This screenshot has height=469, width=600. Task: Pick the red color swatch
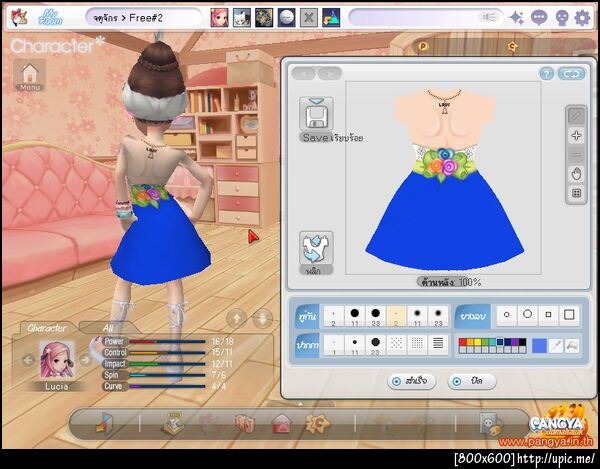[x=463, y=342]
